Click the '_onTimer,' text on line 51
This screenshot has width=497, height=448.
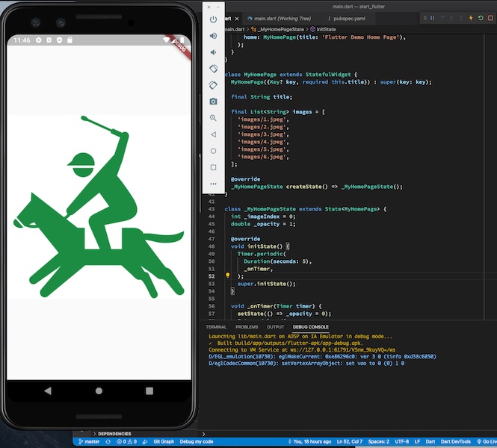pos(258,269)
